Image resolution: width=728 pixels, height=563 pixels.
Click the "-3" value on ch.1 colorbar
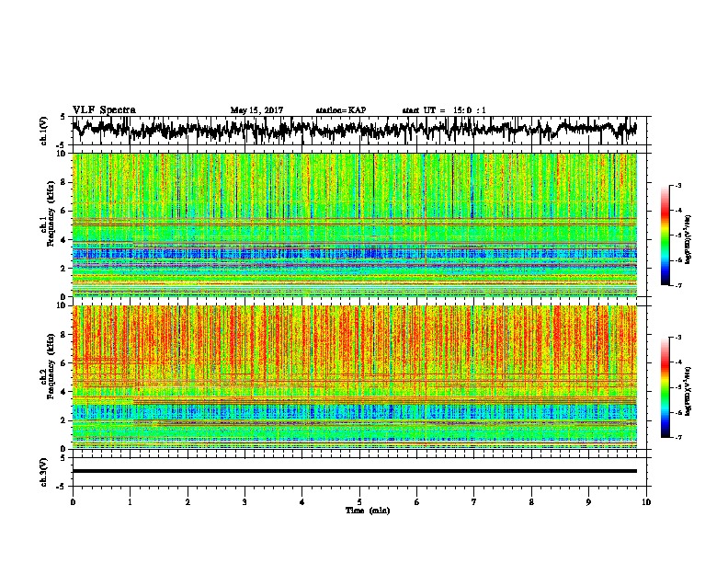[x=678, y=185]
